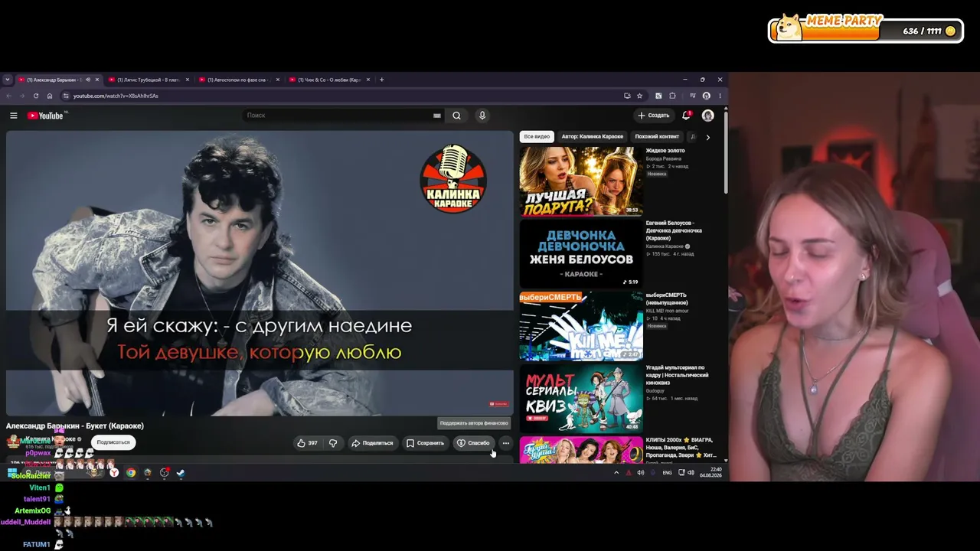Open the Windows Start menu
The width and height of the screenshot is (980, 551).
(12, 473)
